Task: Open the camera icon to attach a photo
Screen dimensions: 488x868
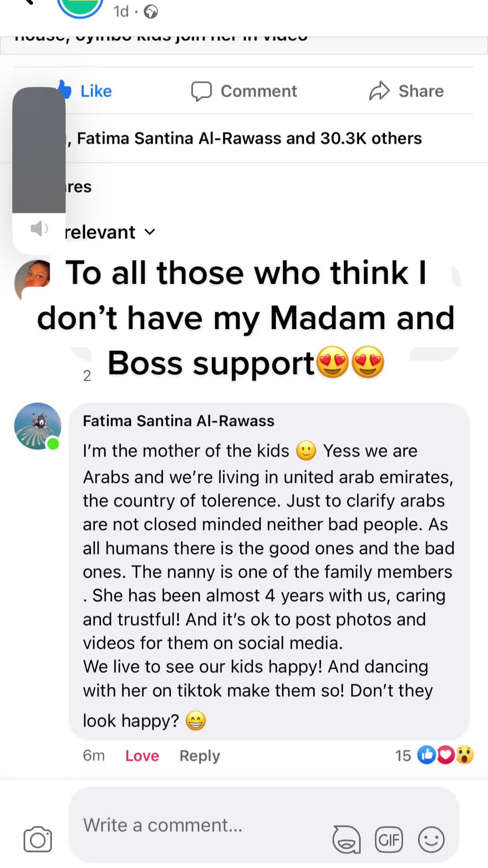Action: pos(38,840)
